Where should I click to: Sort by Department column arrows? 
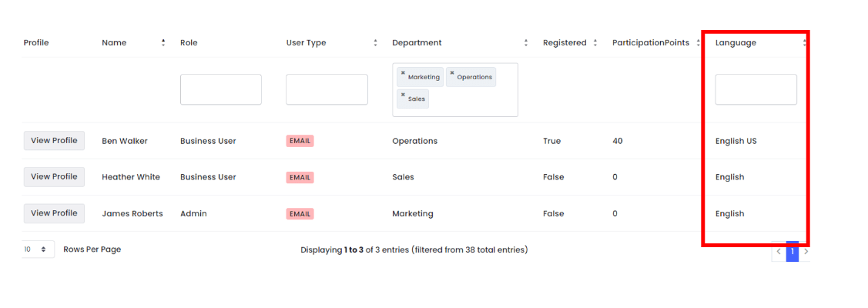526,43
